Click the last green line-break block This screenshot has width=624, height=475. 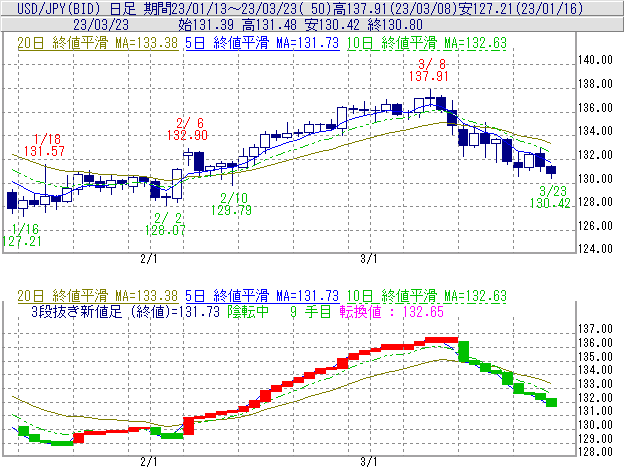pyautogui.click(x=551, y=403)
